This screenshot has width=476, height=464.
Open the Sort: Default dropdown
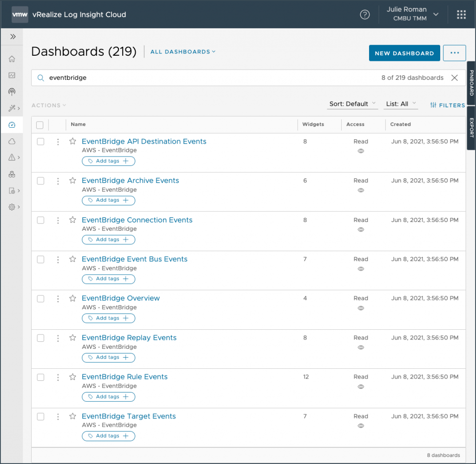(352, 104)
